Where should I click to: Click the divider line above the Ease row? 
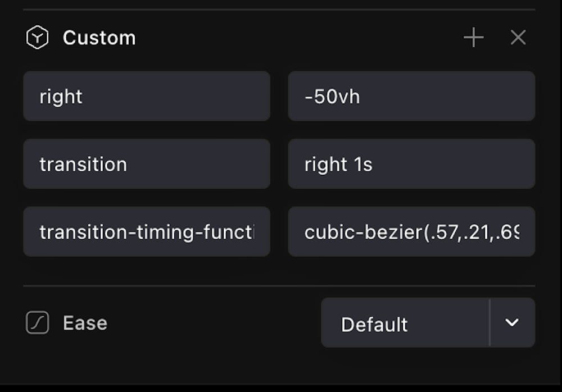coord(279,286)
